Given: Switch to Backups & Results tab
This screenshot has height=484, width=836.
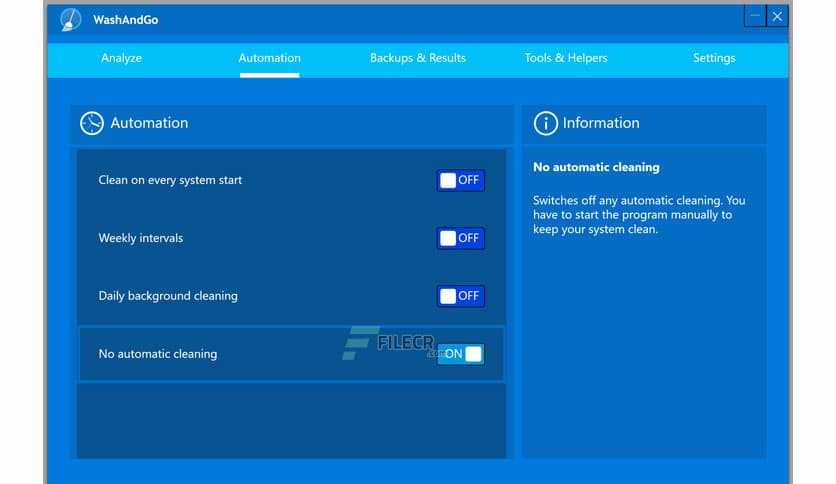Looking at the screenshot, I should click(418, 58).
